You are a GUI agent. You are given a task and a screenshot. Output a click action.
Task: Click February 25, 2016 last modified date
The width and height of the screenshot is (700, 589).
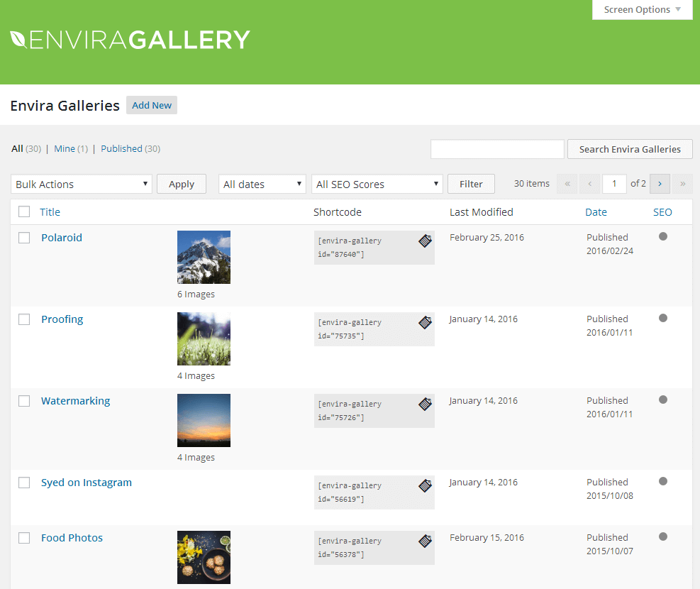[x=487, y=238]
